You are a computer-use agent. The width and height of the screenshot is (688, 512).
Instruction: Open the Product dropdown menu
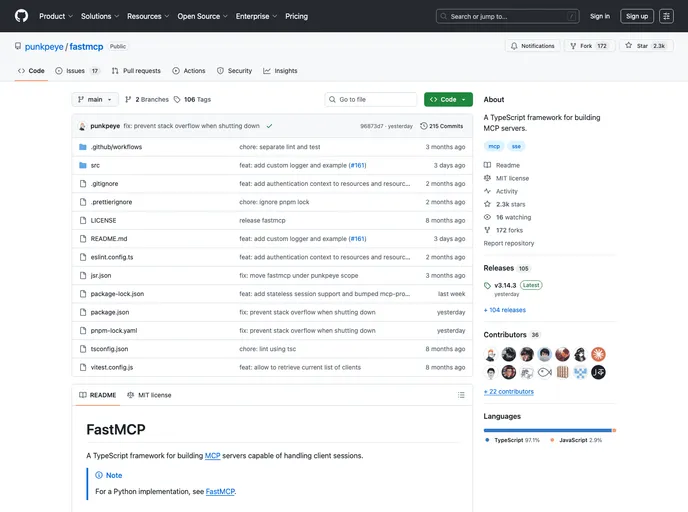click(x=56, y=16)
